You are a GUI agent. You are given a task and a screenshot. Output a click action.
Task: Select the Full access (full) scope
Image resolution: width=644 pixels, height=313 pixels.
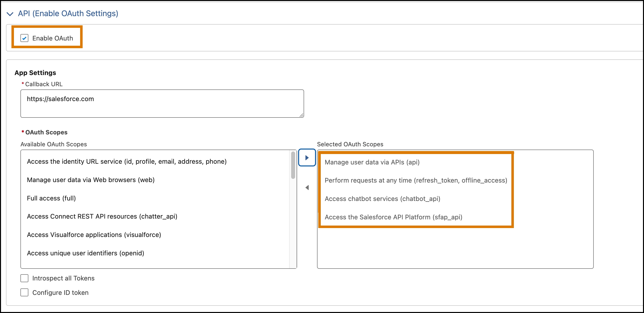51,198
